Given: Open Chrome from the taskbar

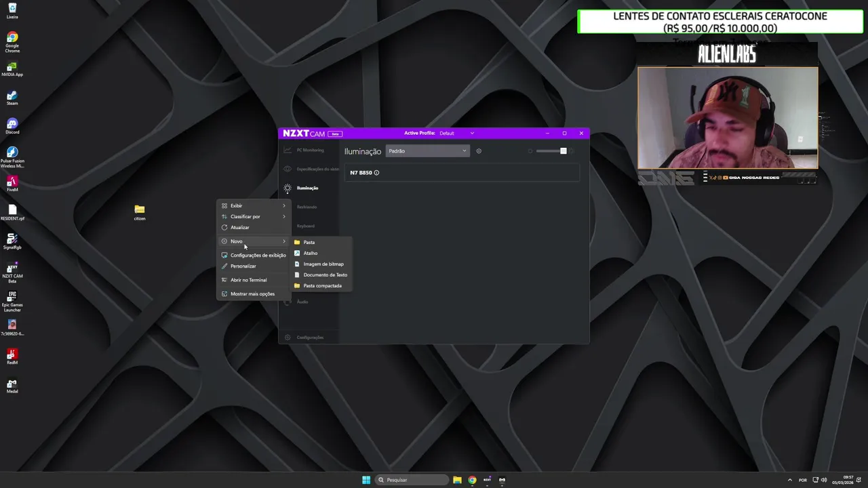Looking at the screenshot, I should [x=472, y=480].
